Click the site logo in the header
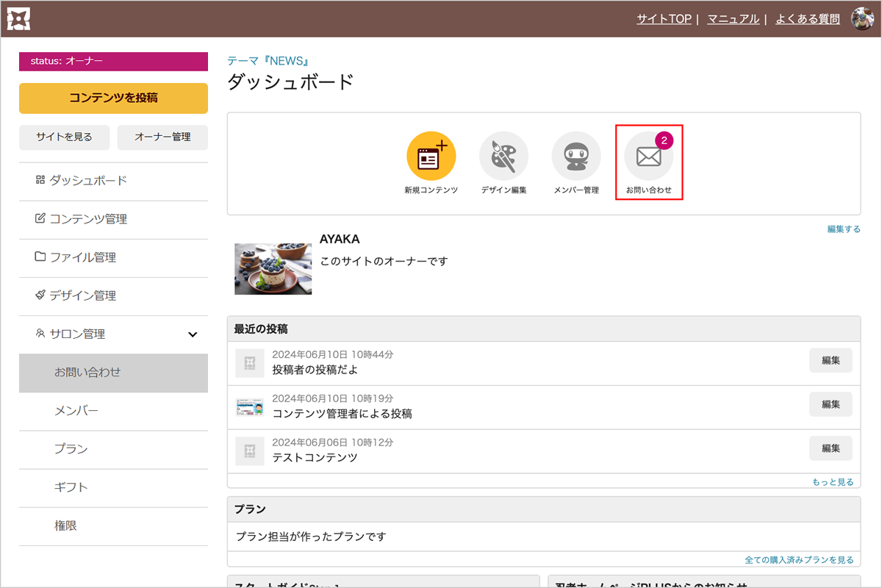 coord(18,18)
